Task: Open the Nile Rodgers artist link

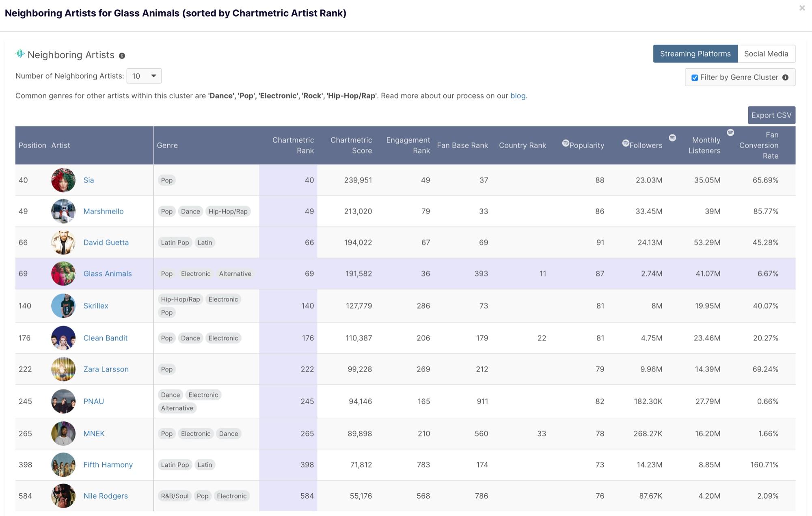Action: point(106,496)
